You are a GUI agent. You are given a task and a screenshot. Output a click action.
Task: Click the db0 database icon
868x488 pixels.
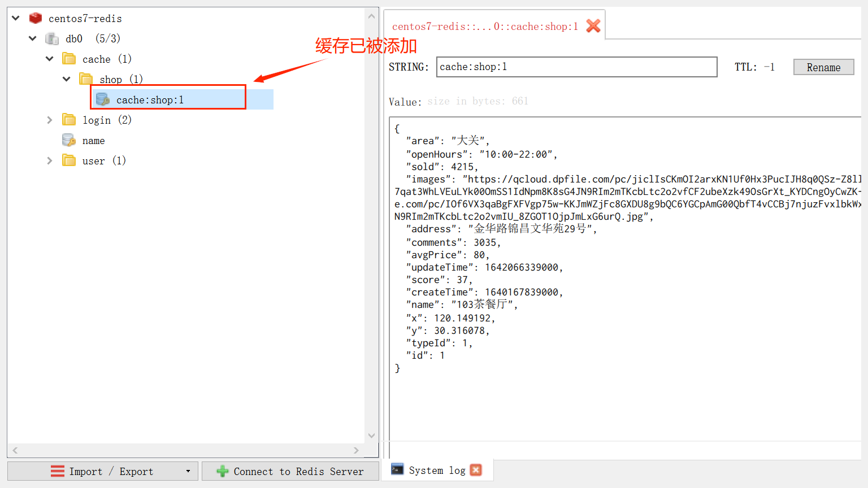point(52,38)
